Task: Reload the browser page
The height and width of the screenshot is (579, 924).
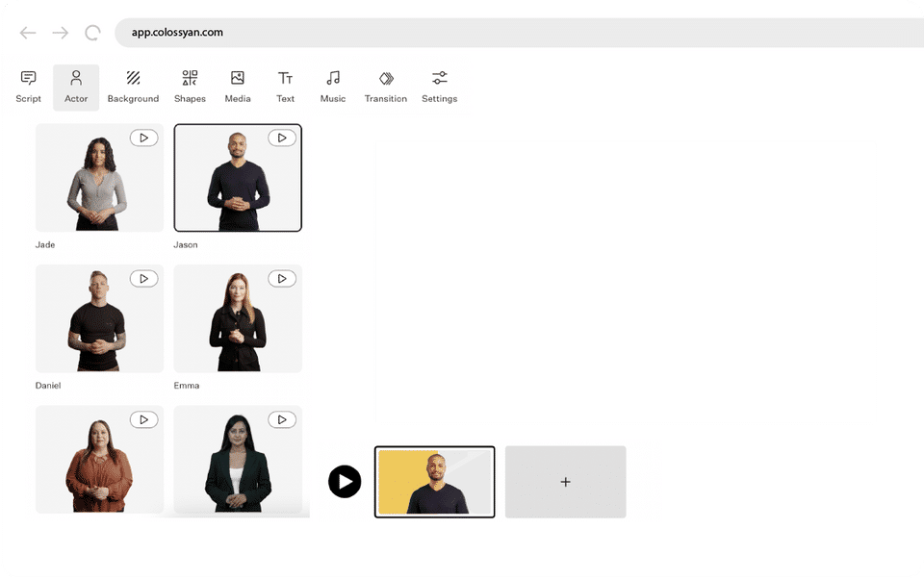Action: [x=92, y=33]
